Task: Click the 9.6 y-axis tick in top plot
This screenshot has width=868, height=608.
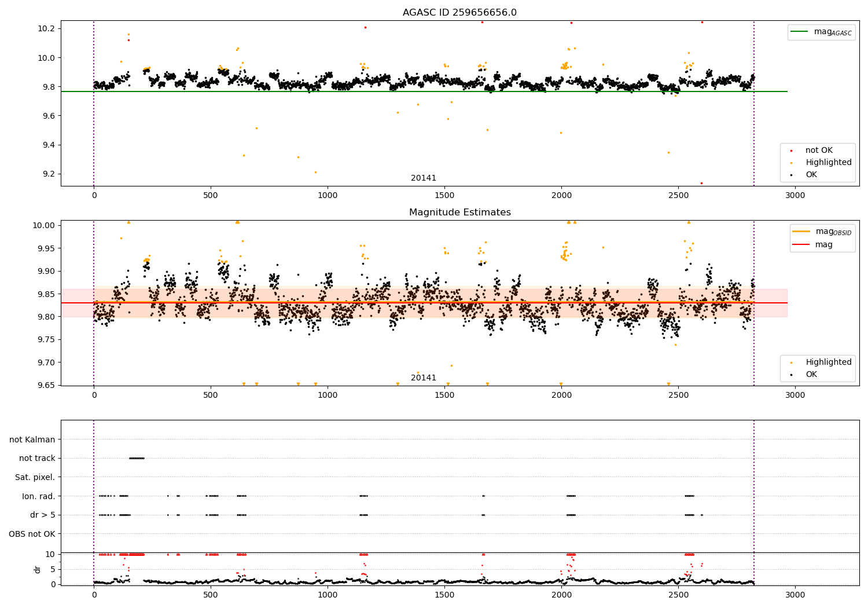Action: click(x=49, y=116)
